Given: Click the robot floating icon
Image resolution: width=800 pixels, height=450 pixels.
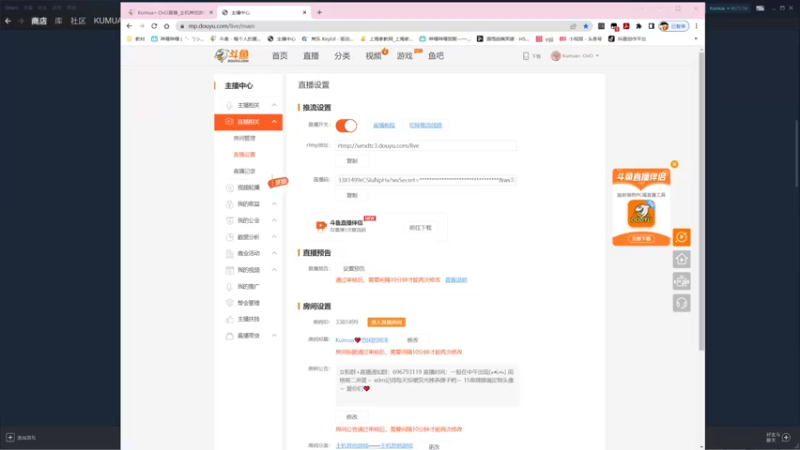Looking at the screenshot, I should point(682,281).
